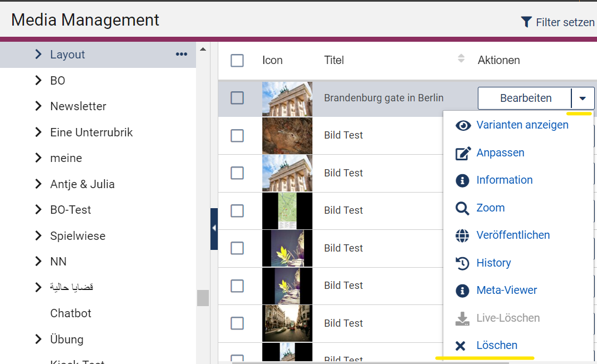Click the magnifier icon next to Zoom

(462, 208)
